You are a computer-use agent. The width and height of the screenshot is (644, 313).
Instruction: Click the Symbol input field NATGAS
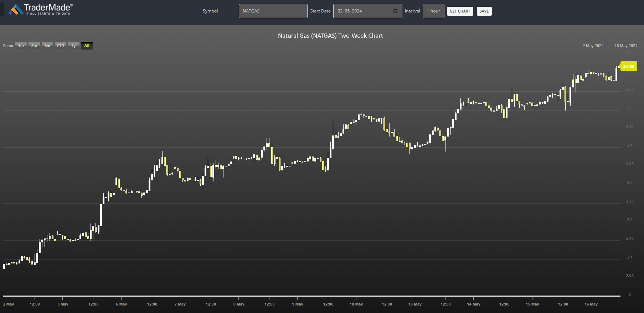(273, 11)
